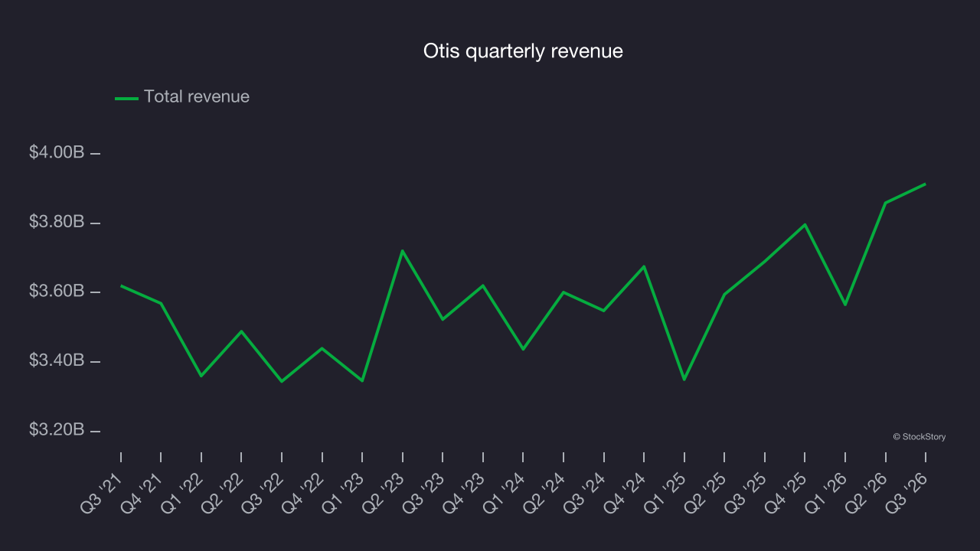The width and height of the screenshot is (980, 551).
Task: Select the Q4 '25 x-axis label
Action: 785,492
